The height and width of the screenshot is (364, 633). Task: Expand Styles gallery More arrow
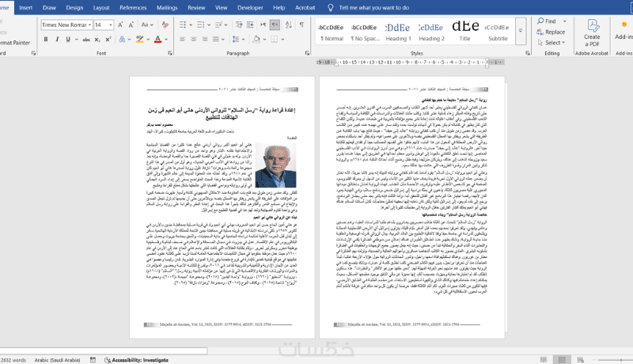[521, 31]
